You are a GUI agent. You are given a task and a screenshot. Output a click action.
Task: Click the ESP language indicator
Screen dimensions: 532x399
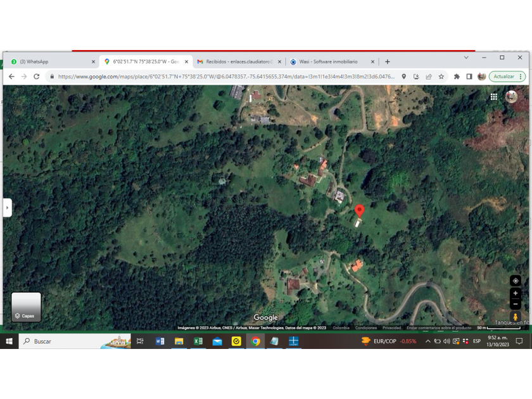pyautogui.click(x=477, y=341)
